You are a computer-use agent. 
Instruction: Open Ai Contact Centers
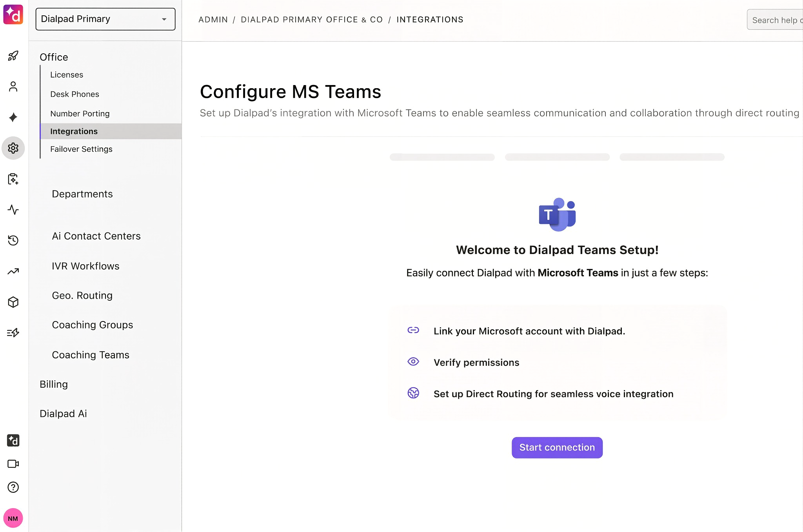click(x=96, y=236)
